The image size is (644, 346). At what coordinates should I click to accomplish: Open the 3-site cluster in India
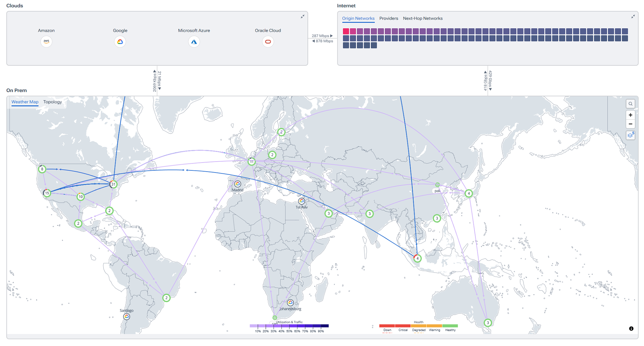[369, 214]
